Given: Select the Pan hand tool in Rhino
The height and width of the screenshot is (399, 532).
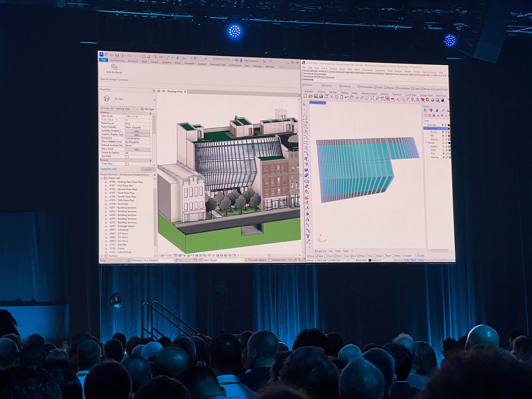Looking at the screenshot, I should click(x=352, y=97).
